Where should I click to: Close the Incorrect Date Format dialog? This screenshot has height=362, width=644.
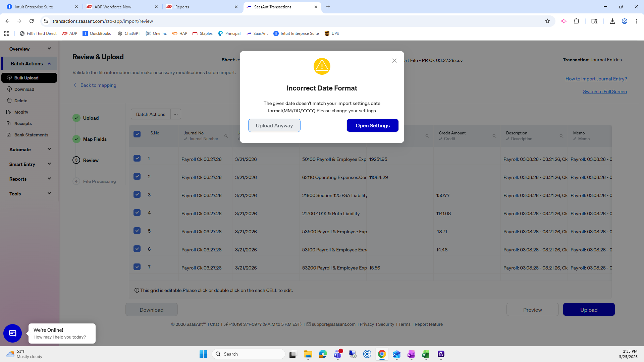tap(394, 61)
